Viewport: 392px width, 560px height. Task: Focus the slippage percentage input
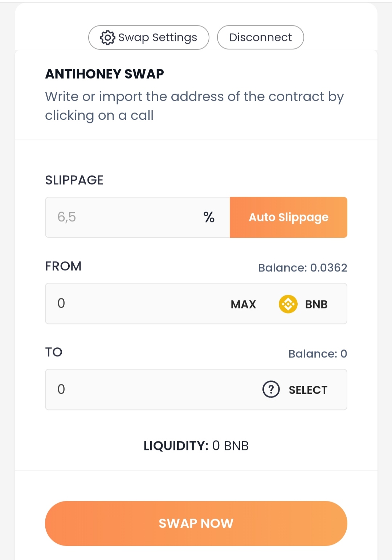[123, 217]
